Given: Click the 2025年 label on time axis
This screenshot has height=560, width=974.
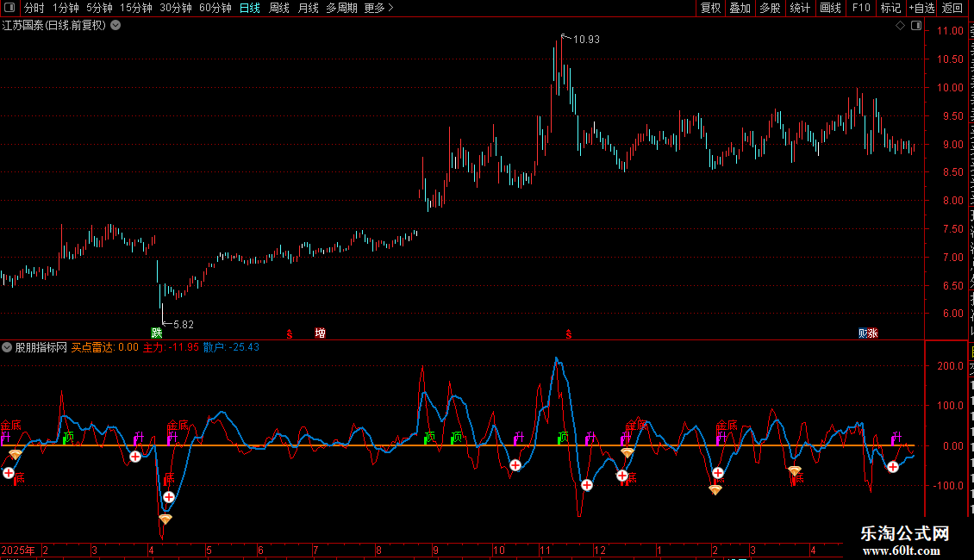Looking at the screenshot, I should (18, 550).
